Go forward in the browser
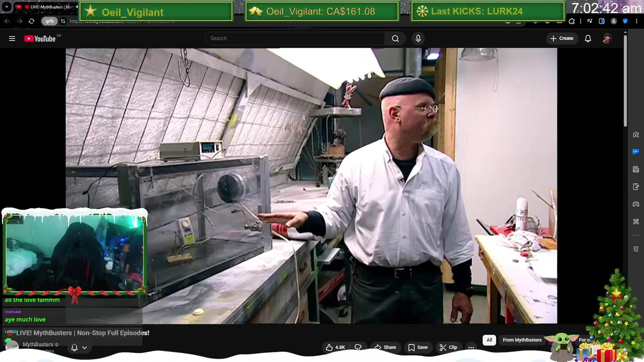This screenshot has height=362, width=644. 19,21
